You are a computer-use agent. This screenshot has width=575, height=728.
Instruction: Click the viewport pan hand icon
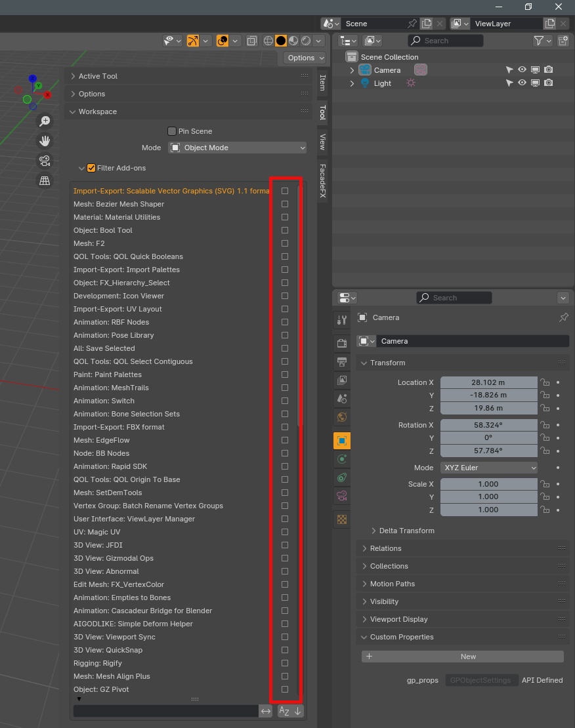coord(45,140)
